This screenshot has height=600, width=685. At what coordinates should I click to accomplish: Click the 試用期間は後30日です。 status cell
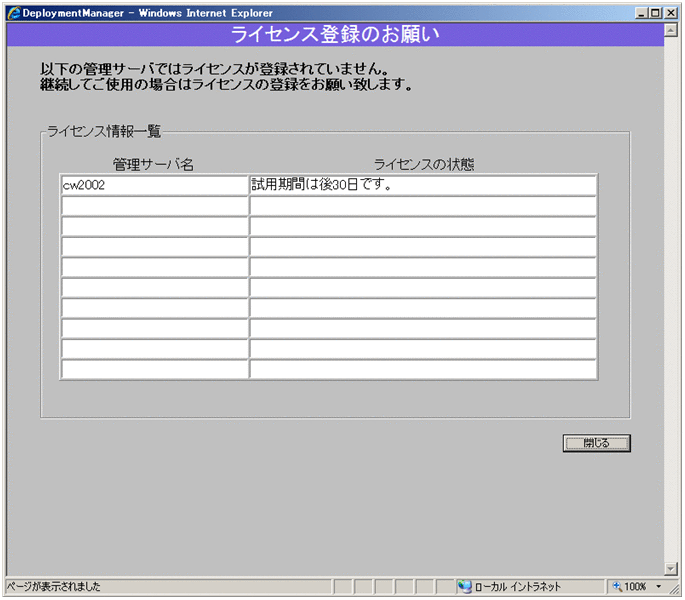pos(423,185)
